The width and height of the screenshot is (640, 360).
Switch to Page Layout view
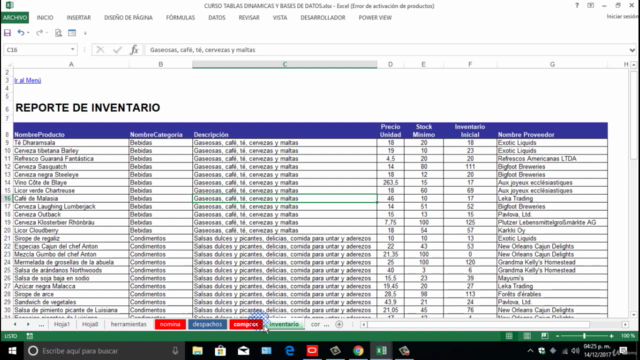(x=527, y=336)
